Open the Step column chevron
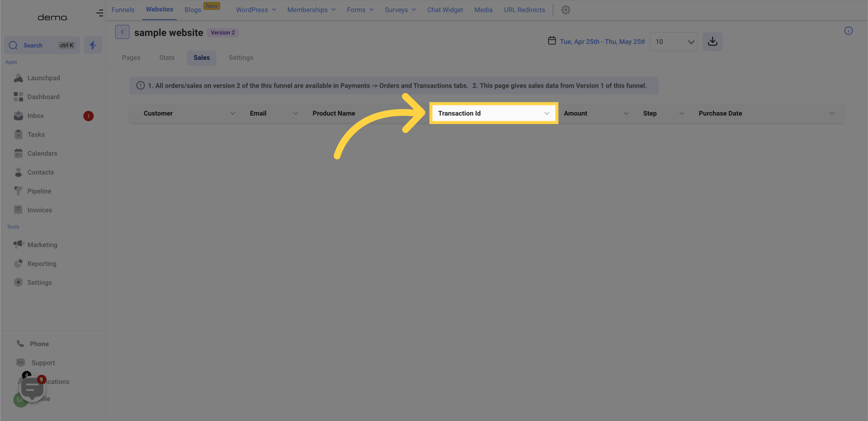This screenshot has height=421, width=868. pos(681,113)
